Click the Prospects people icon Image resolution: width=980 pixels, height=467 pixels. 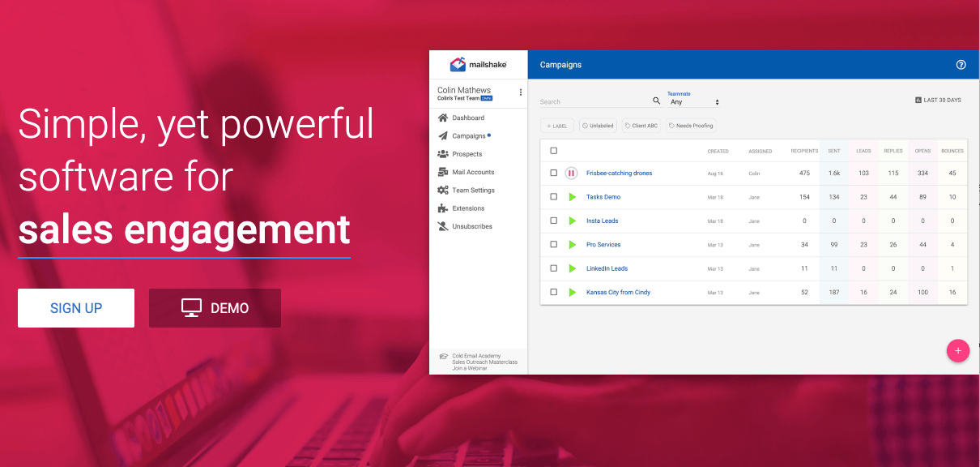(x=442, y=154)
